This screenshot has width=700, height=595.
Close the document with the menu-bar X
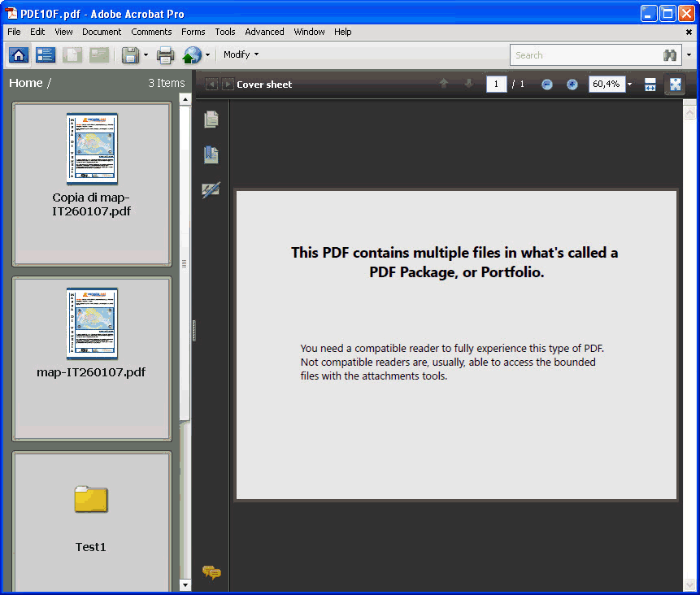[x=689, y=33]
